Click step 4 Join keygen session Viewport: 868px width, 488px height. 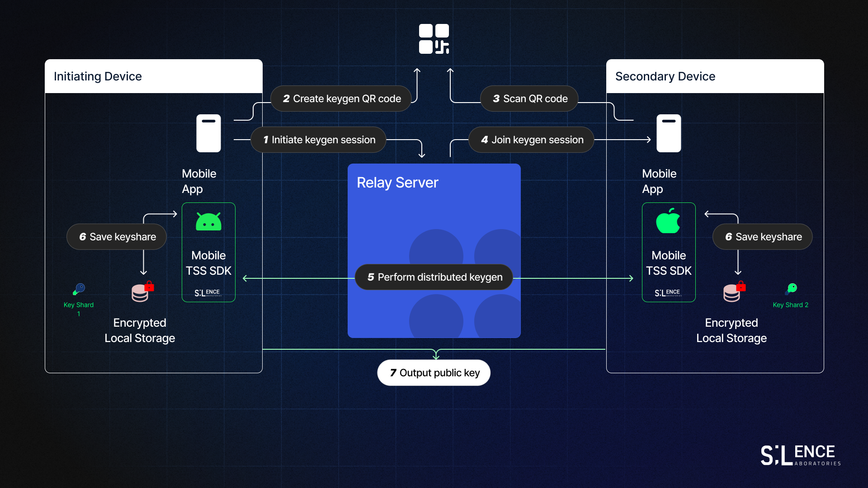(532, 140)
